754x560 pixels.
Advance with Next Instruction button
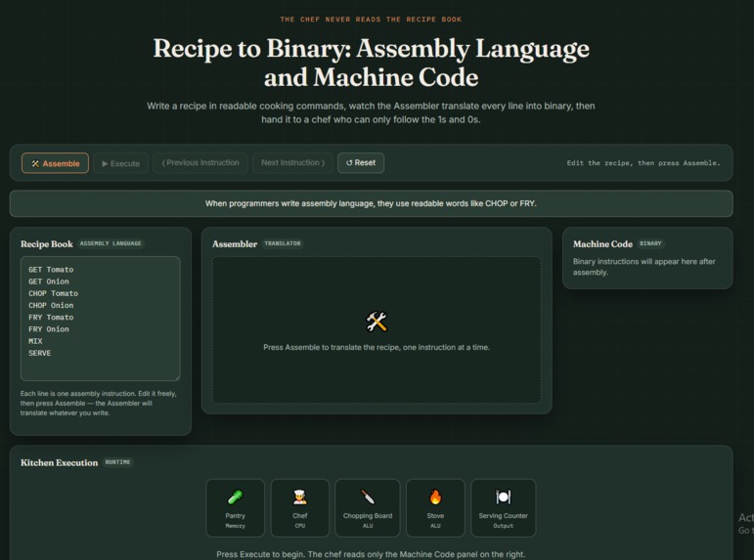pyautogui.click(x=292, y=162)
